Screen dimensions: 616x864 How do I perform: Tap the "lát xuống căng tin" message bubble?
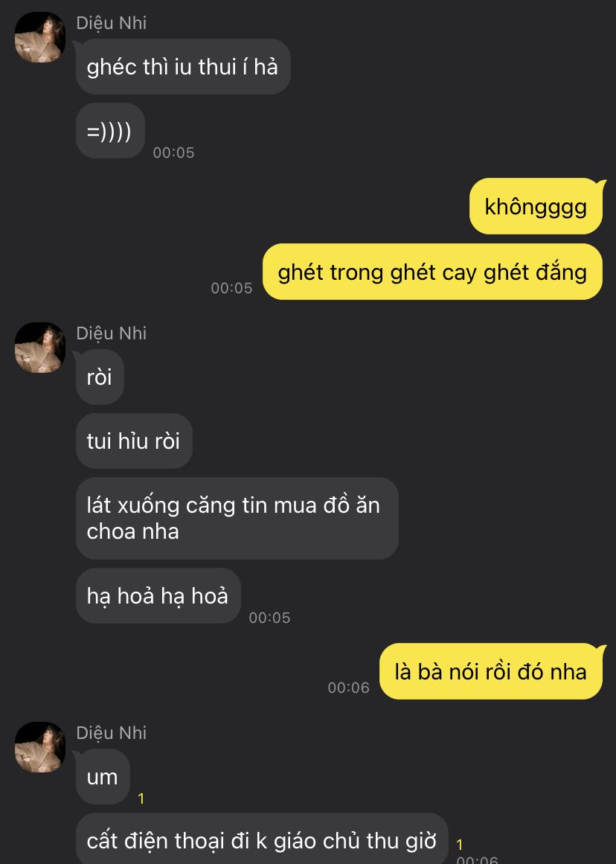pyautogui.click(x=237, y=518)
